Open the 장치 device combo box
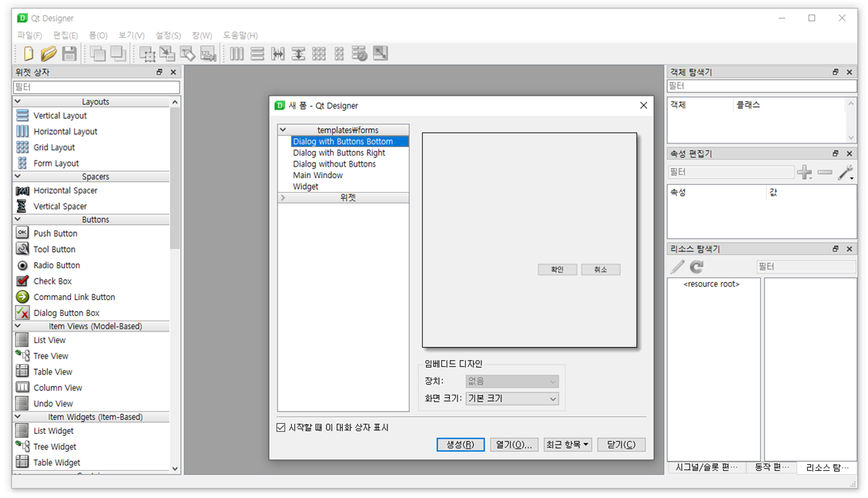 point(512,381)
